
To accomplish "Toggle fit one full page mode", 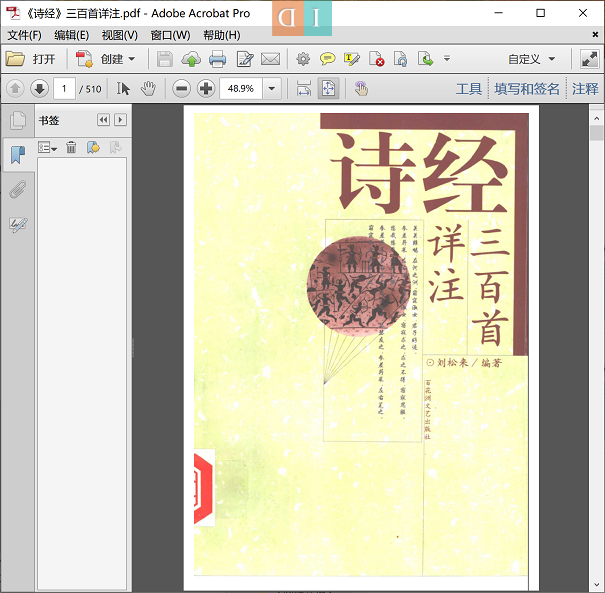I will coord(328,89).
